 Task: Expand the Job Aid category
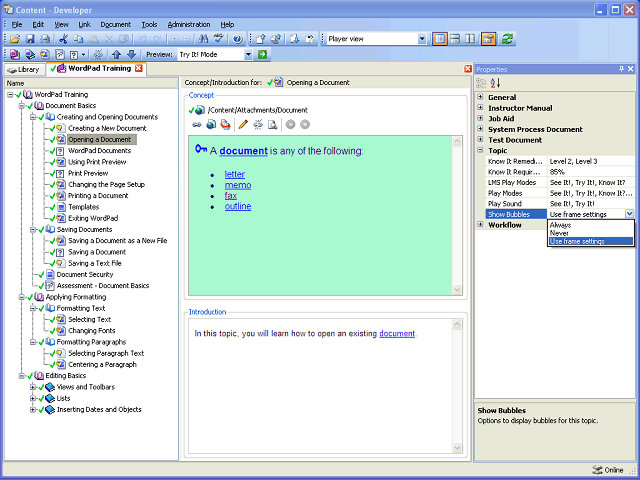[480, 118]
